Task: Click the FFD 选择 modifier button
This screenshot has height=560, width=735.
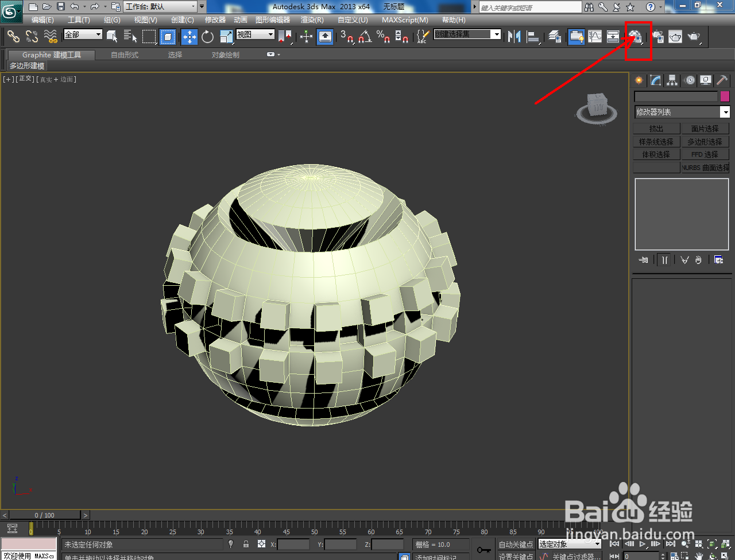Action: pos(705,154)
